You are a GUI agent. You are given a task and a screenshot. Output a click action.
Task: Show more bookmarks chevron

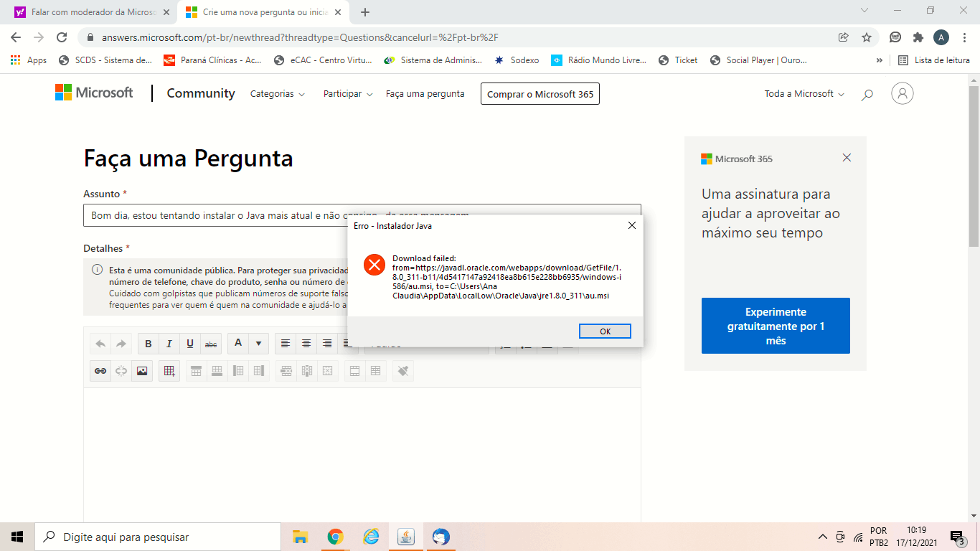click(880, 60)
